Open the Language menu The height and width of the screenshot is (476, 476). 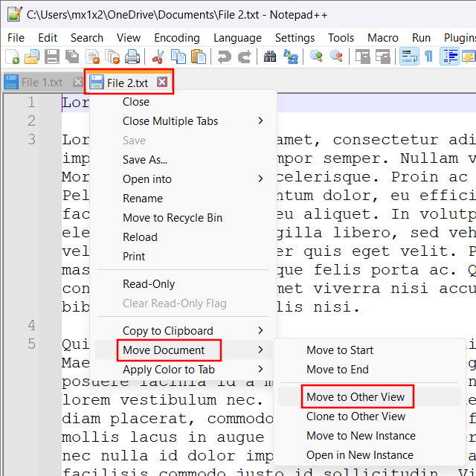[x=237, y=38]
